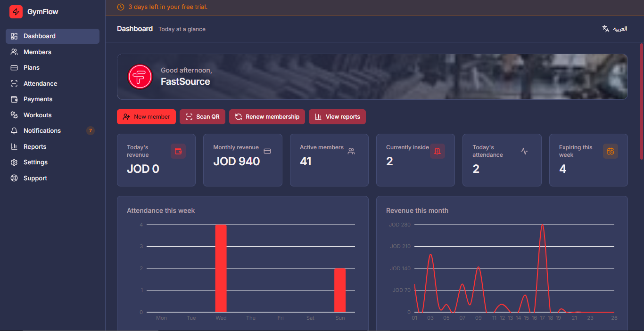
Task: Click the Support lifebuoy icon in sidebar
Action: [14, 178]
